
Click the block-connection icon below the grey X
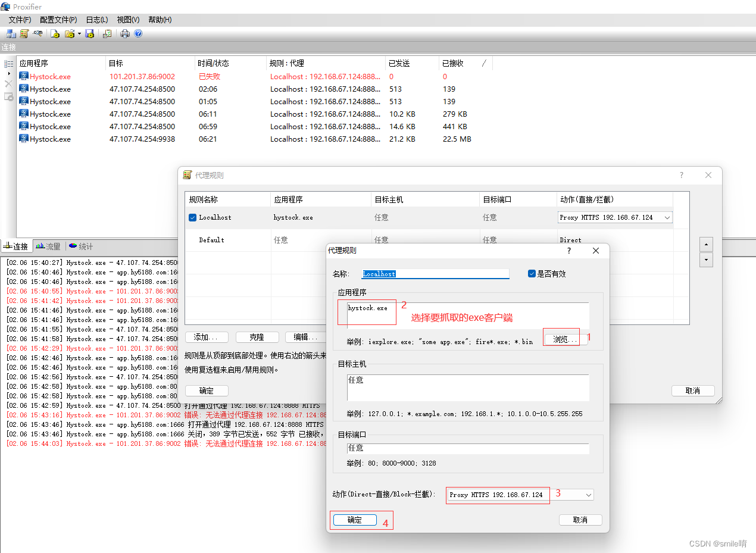8,96
